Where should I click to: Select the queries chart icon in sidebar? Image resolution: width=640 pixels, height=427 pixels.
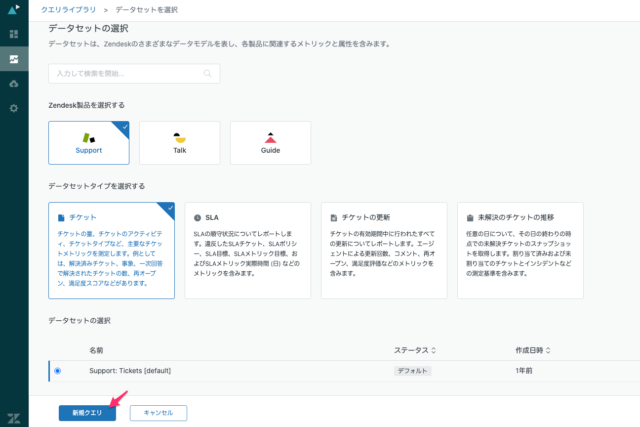14,59
